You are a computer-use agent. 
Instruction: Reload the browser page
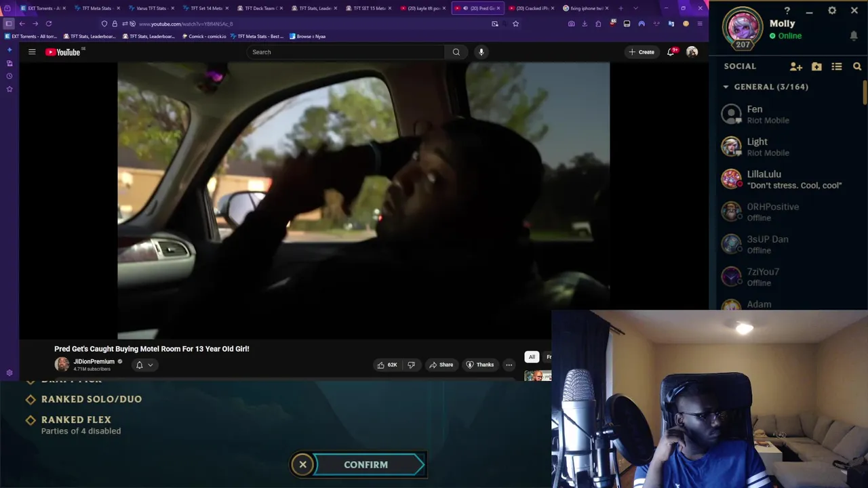[49, 24]
